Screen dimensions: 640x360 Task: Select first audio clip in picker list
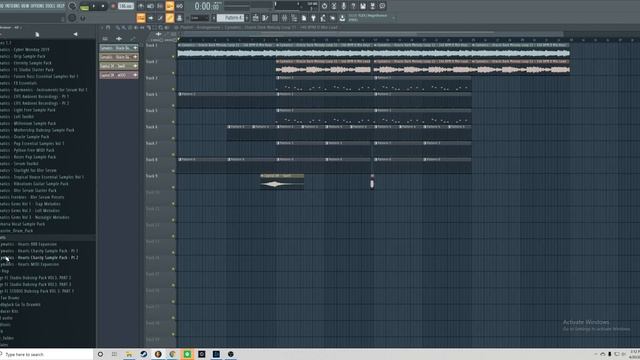pos(119,48)
